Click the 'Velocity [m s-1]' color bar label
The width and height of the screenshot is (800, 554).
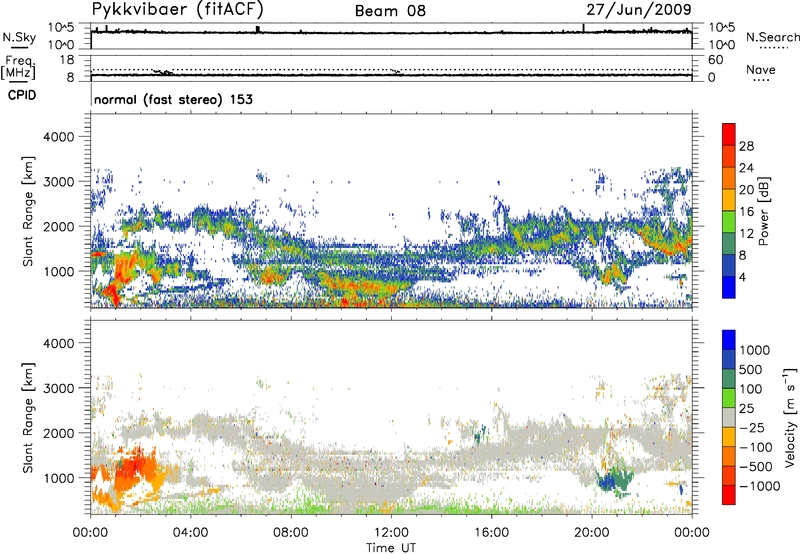point(790,417)
